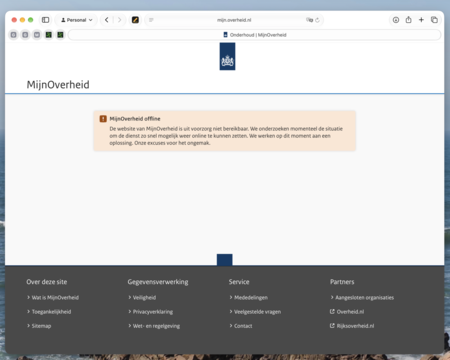Open the downloads icon in toolbar

click(x=396, y=20)
